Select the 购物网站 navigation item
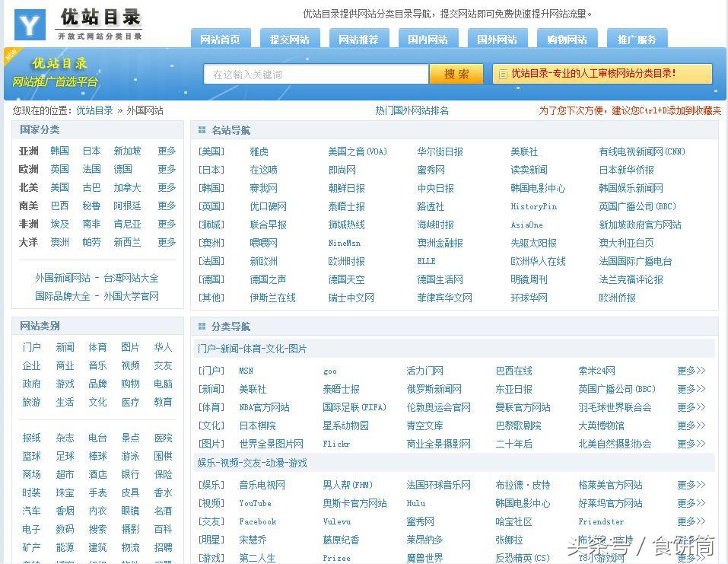Viewport: 728px width, 564px height. (567, 38)
